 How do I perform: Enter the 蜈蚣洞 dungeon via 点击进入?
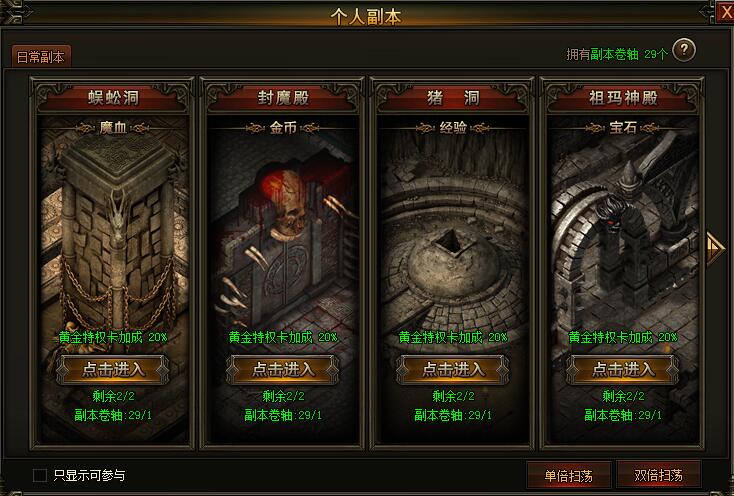[112, 370]
